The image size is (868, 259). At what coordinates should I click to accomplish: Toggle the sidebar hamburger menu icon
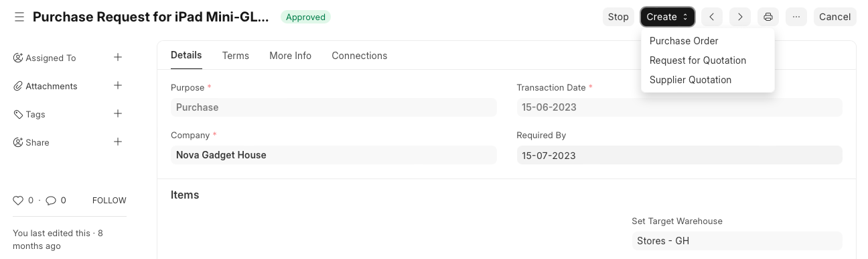point(19,17)
